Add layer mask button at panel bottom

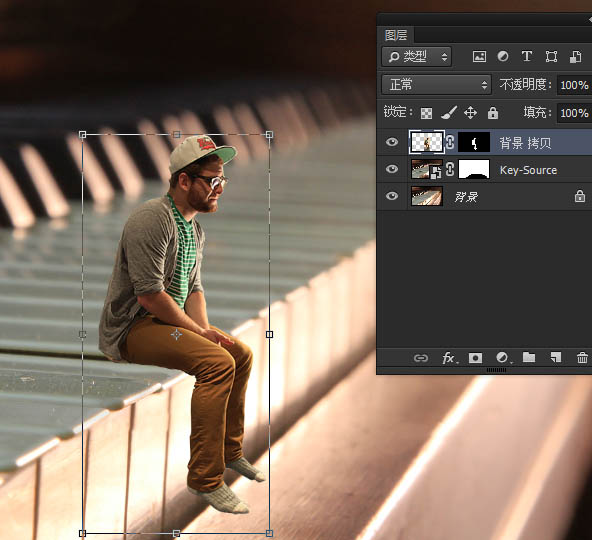[x=475, y=358]
